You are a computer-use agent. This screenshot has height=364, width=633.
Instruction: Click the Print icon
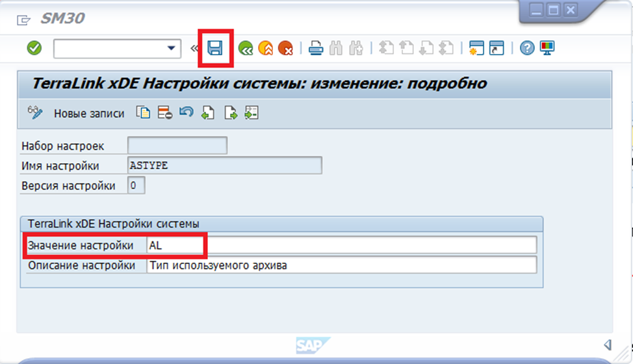tap(316, 48)
